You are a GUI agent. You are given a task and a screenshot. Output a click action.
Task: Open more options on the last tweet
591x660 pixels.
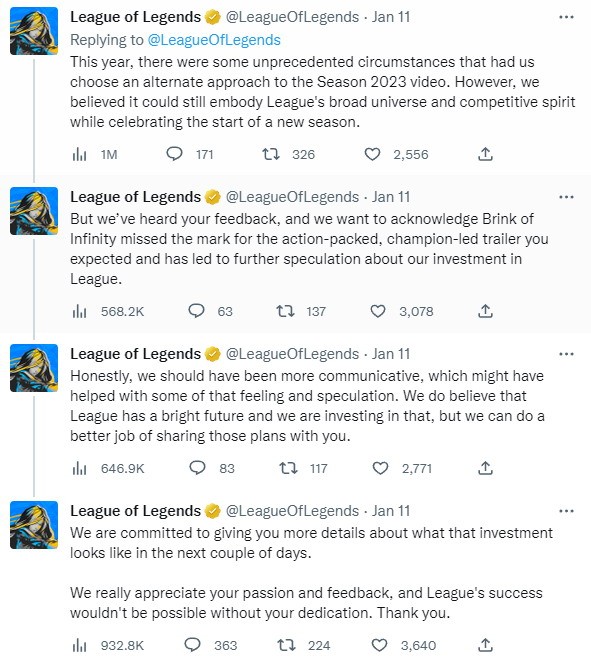click(566, 511)
